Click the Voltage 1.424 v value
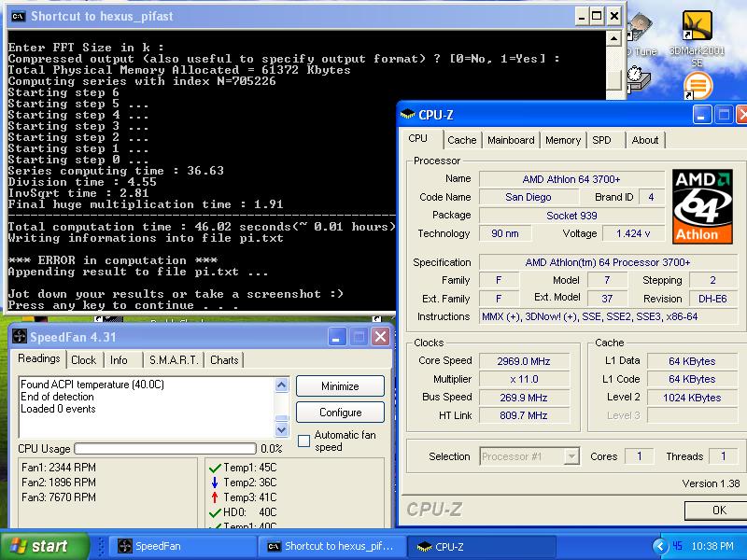 tap(633, 233)
